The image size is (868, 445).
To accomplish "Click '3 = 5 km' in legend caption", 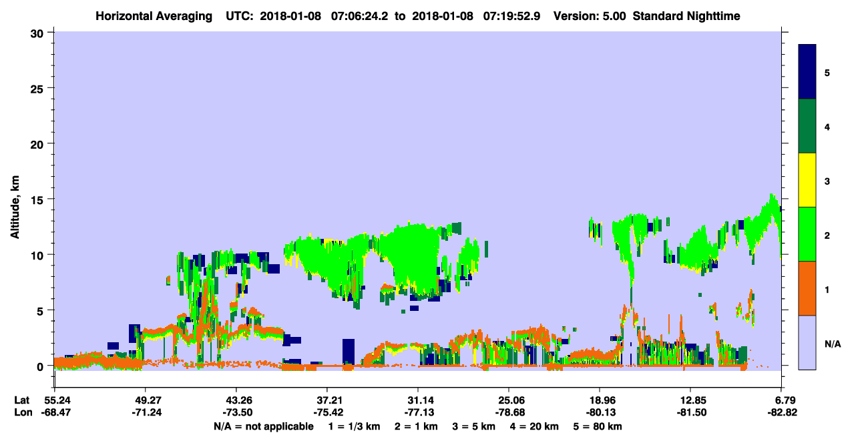I will pos(473,426).
